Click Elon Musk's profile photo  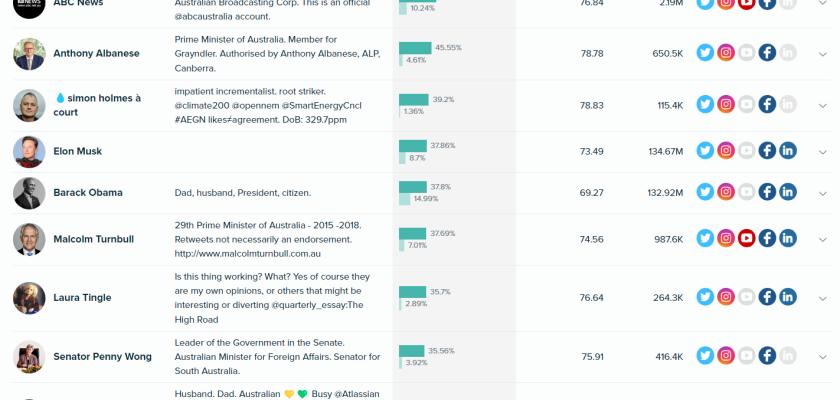[29, 151]
